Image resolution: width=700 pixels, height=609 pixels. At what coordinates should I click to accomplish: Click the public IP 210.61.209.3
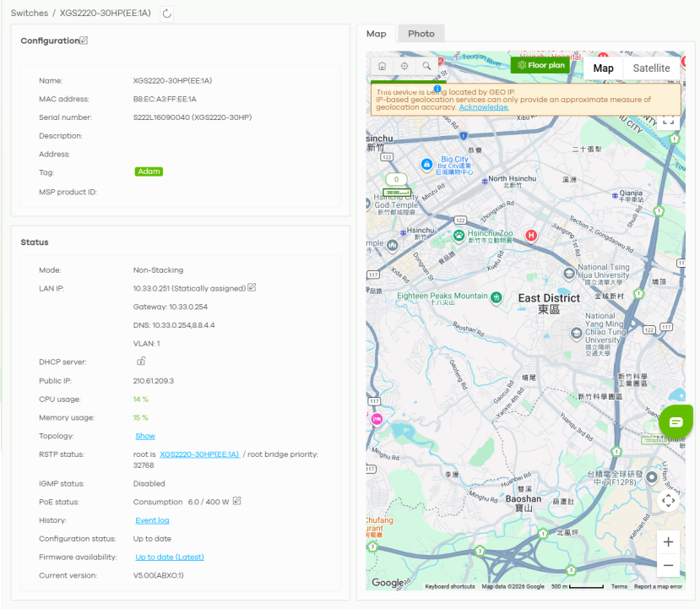(x=154, y=381)
